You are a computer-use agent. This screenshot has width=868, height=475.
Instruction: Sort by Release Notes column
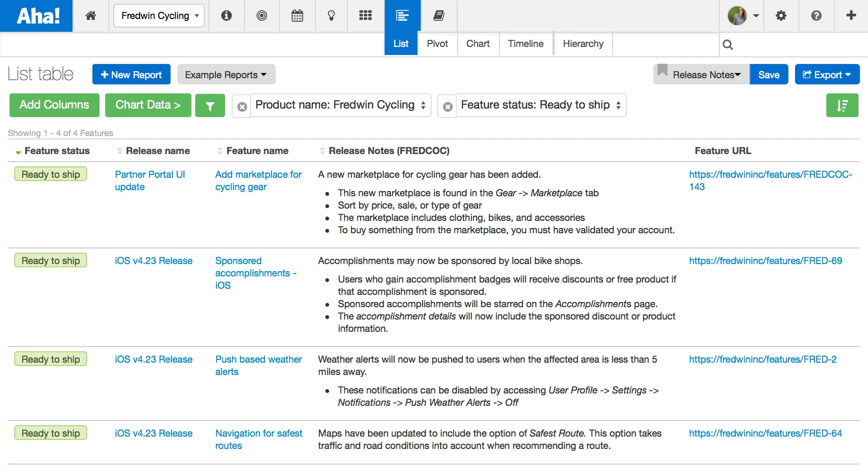pos(384,151)
